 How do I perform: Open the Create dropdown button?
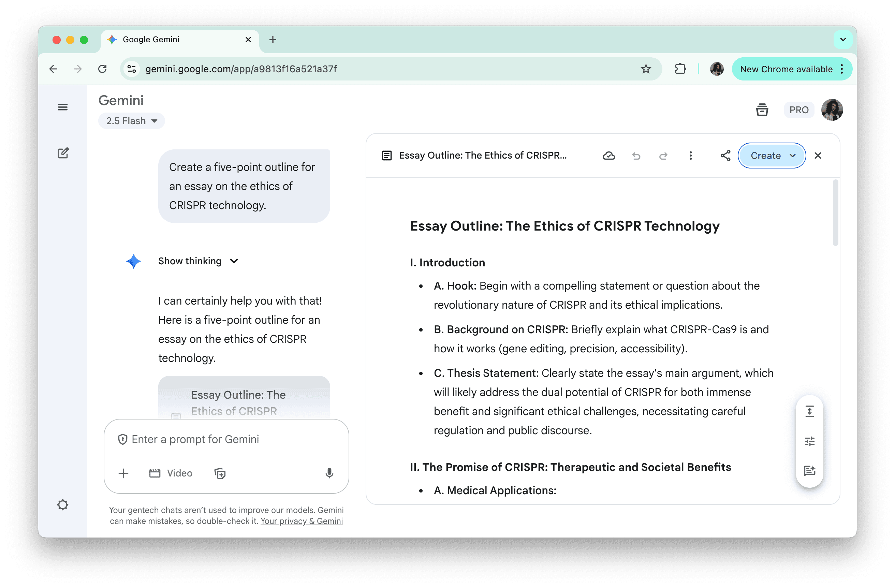(772, 156)
